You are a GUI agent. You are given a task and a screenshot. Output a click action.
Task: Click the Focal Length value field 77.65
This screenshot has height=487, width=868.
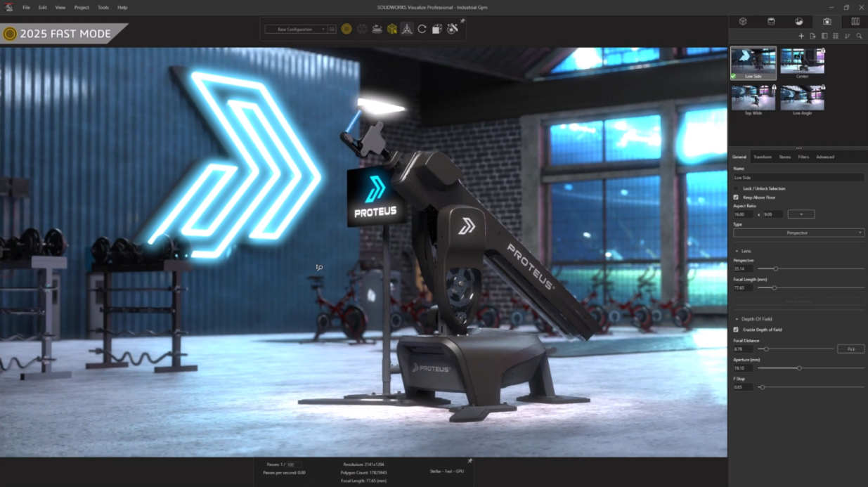tap(743, 288)
